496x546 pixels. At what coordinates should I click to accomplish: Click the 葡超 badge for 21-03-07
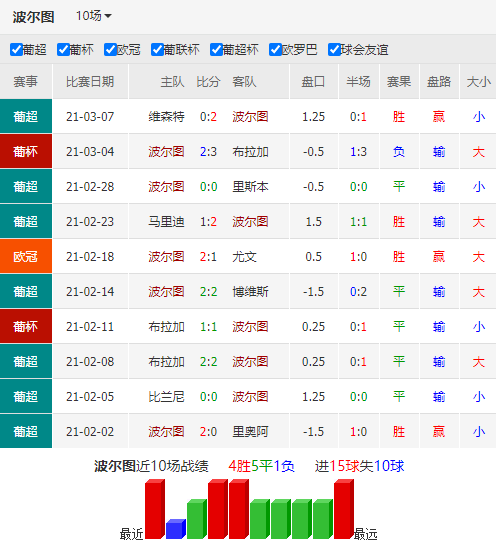pos(26,116)
